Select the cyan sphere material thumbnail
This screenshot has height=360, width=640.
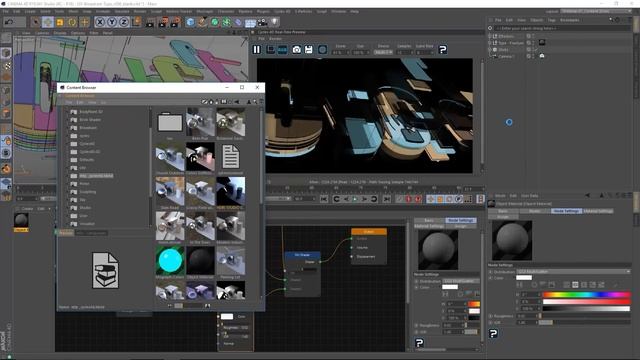pyautogui.click(x=170, y=260)
